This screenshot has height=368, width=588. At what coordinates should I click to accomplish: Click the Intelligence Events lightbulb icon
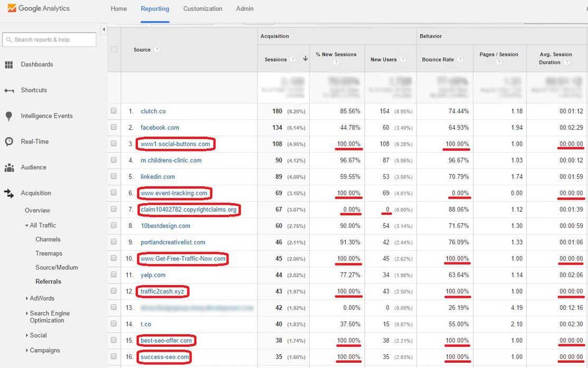(x=9, y=116)
